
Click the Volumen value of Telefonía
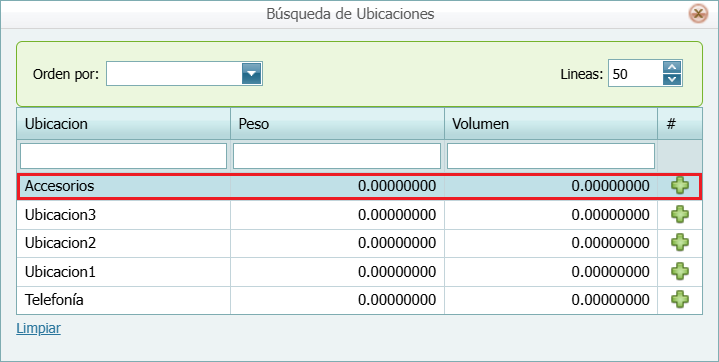point(610,300)
